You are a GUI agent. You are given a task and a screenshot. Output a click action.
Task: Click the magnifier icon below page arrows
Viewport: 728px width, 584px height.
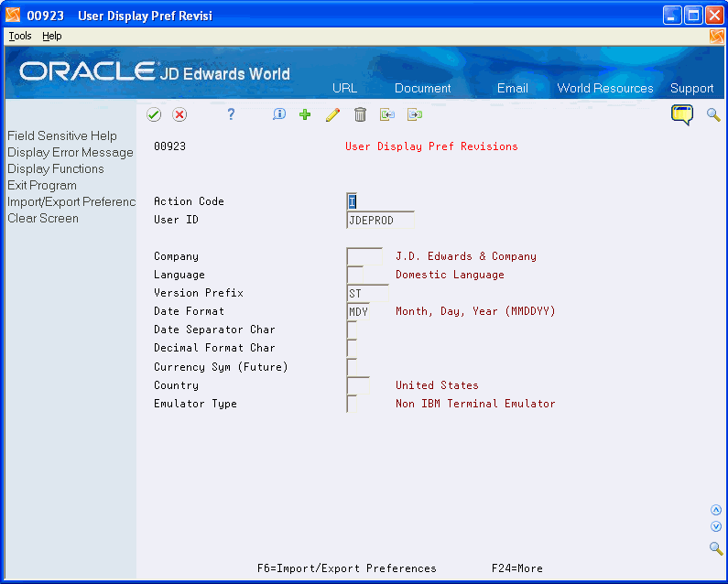pyautogui.click(x=716, y=548)
